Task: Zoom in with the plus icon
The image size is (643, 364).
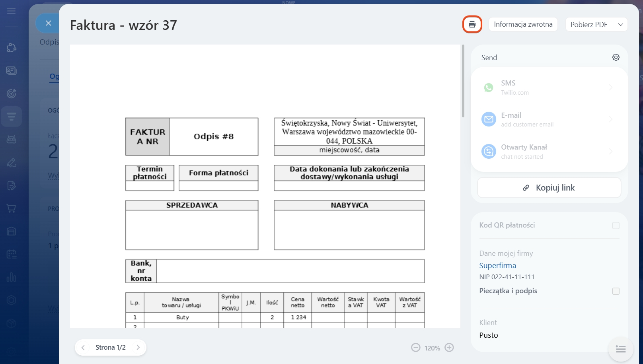Action: [x=449, y=348]
